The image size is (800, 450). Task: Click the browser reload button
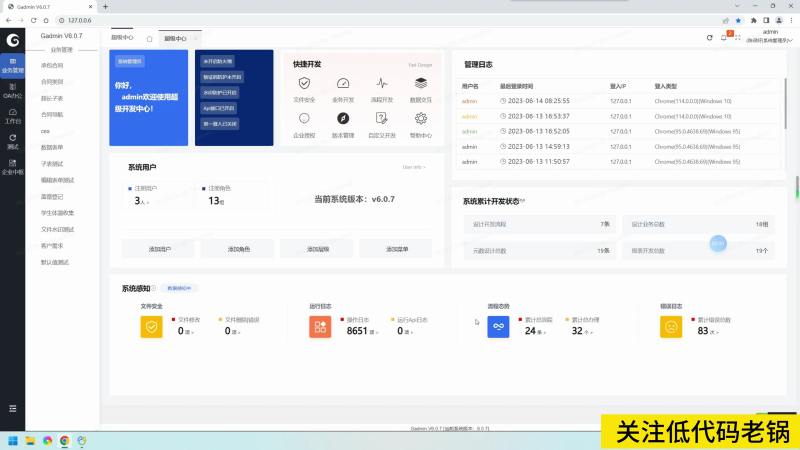33,20
